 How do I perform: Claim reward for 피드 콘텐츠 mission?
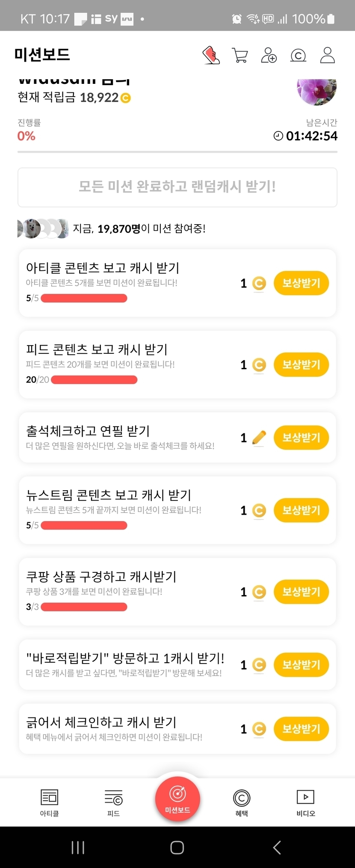pos(301,364)
